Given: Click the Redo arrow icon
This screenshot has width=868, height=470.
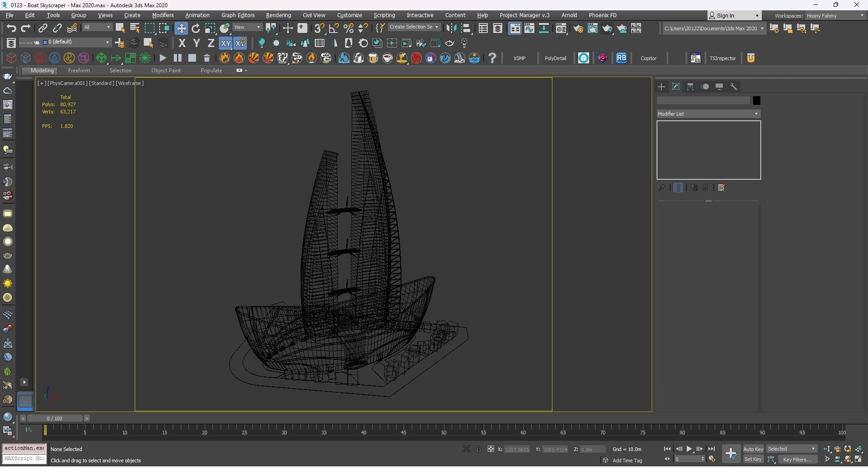Looking at the screenshot, I should [26, 28].
